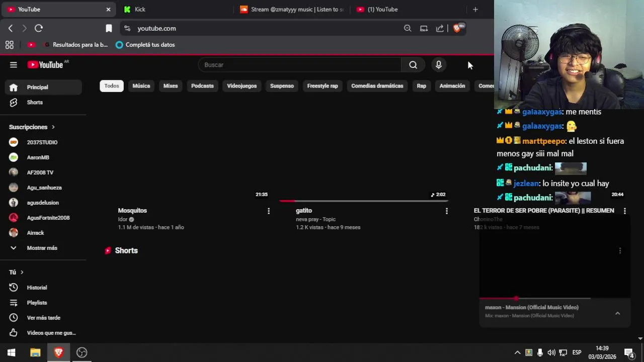Open Windows notification center
Image resolution: width=644 pixels, height=362 pixels.
coord(629,353)
